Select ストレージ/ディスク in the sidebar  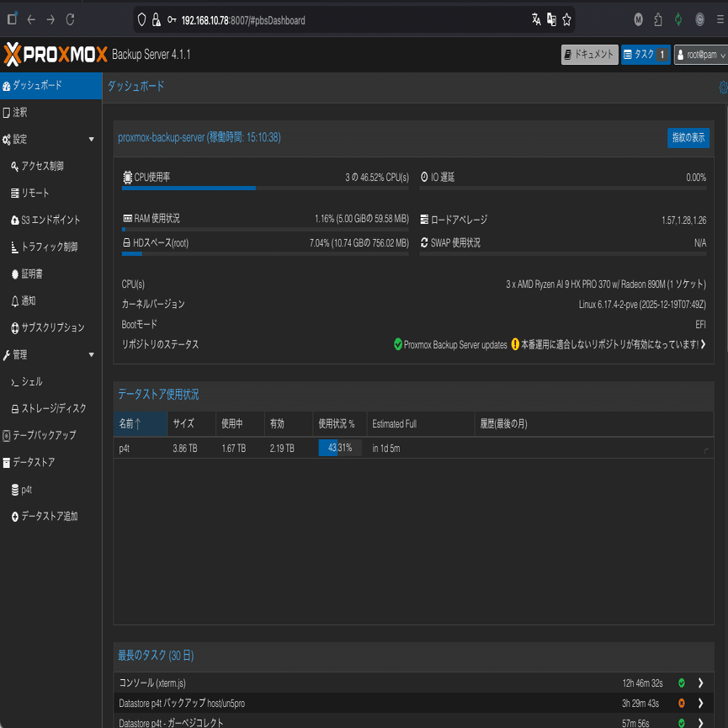[52, 407]
